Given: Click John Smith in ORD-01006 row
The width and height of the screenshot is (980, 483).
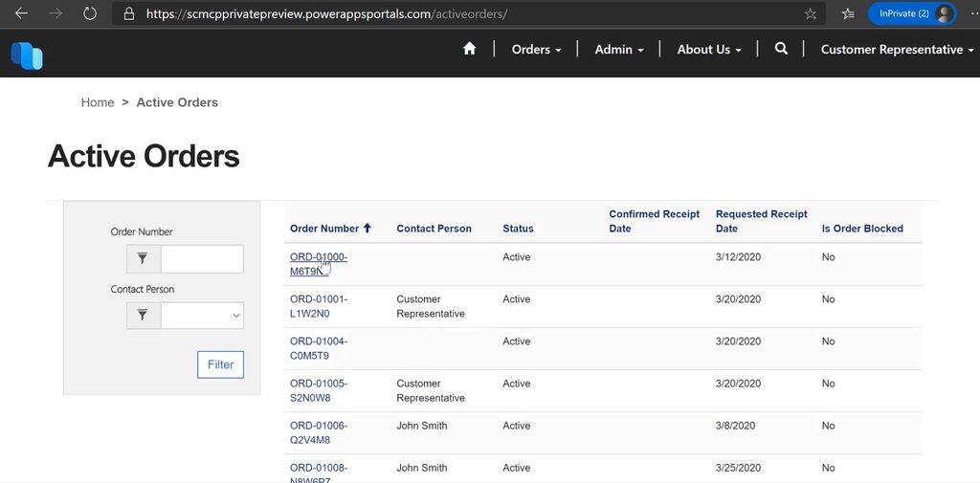Looking at the screenshot, I should [422, 426].
